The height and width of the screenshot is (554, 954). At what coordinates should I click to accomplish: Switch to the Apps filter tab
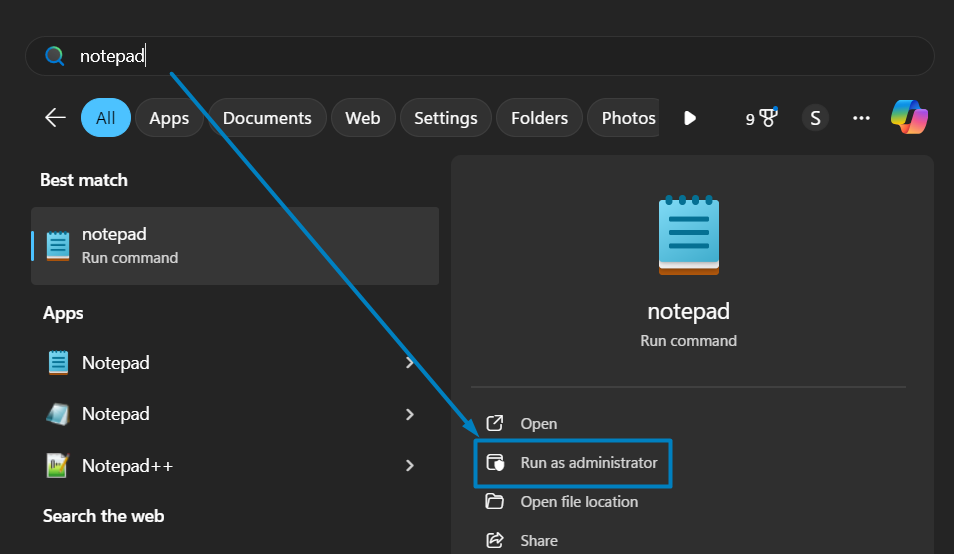pyautogui.click(x=169, y=117)
